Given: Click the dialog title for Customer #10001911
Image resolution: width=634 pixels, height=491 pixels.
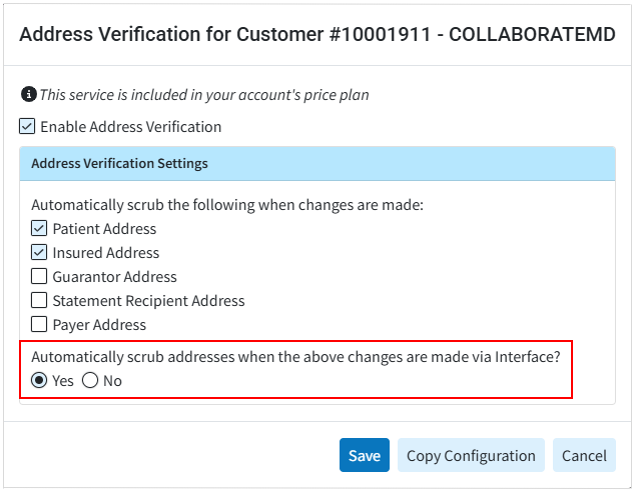Looking at the screenshot, I should (x=317, y=34).
